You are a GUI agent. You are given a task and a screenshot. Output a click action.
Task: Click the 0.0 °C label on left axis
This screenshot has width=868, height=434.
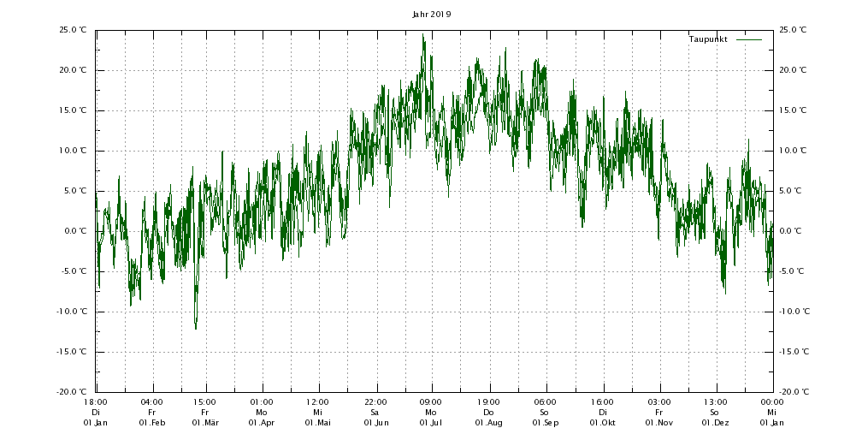click(75, 231)
